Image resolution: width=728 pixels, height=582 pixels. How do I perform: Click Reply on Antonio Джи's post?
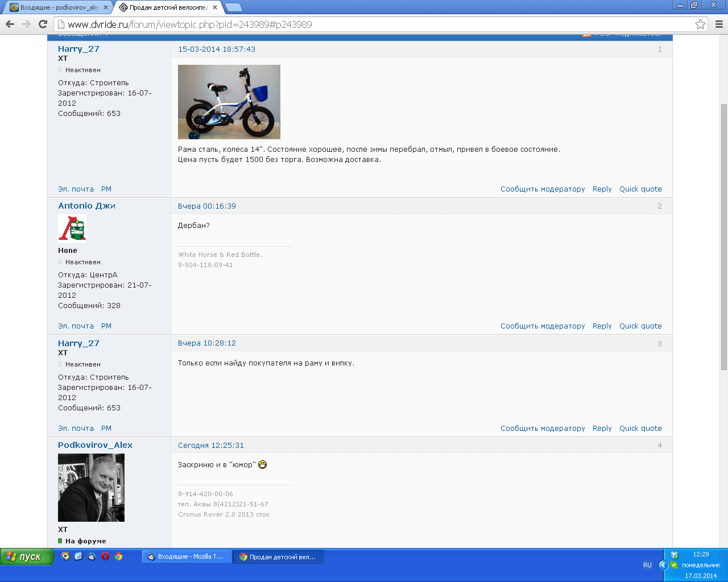[x=602, y=326]
